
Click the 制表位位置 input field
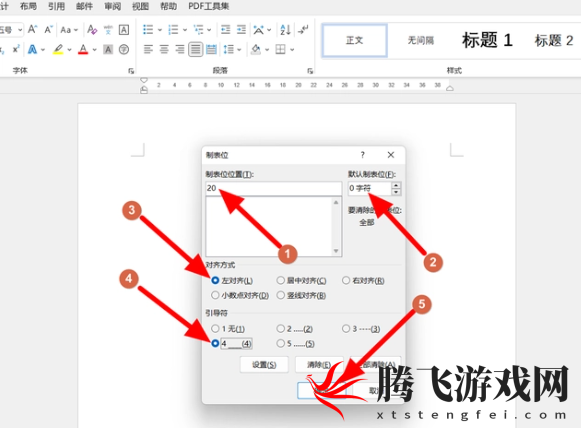tap(273, 188)
